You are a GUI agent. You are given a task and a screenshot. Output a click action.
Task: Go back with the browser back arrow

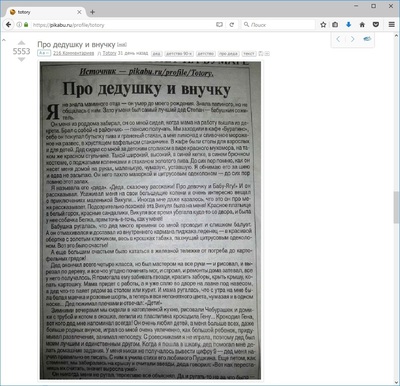tap(9, 25)
